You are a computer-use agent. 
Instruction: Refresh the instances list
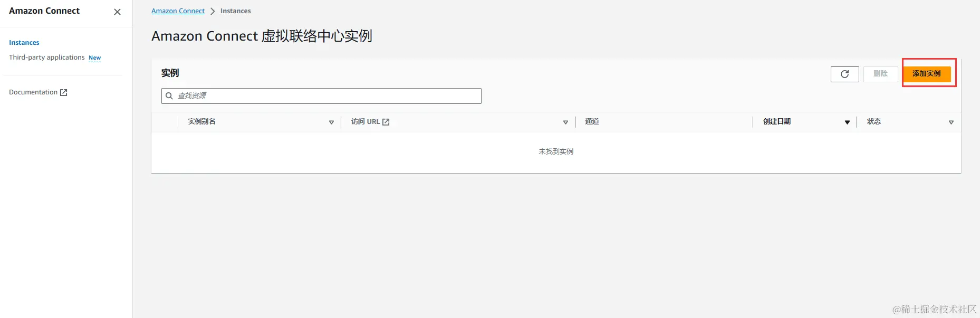tap(844, 74)
